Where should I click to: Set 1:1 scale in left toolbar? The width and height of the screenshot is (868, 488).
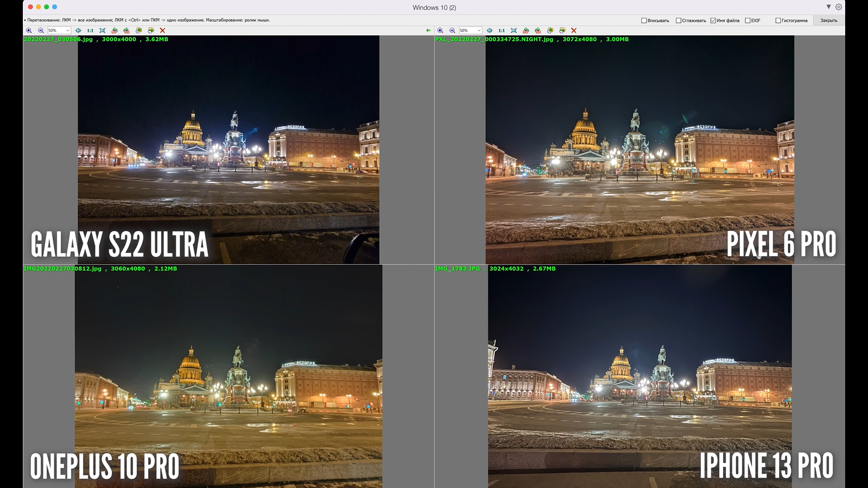click(90, 30)
